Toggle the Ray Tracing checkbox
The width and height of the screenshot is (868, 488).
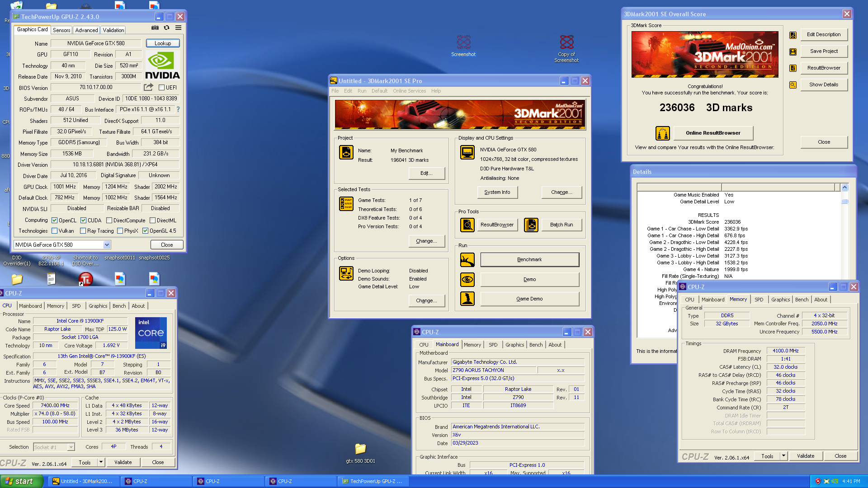click(83, 231)
